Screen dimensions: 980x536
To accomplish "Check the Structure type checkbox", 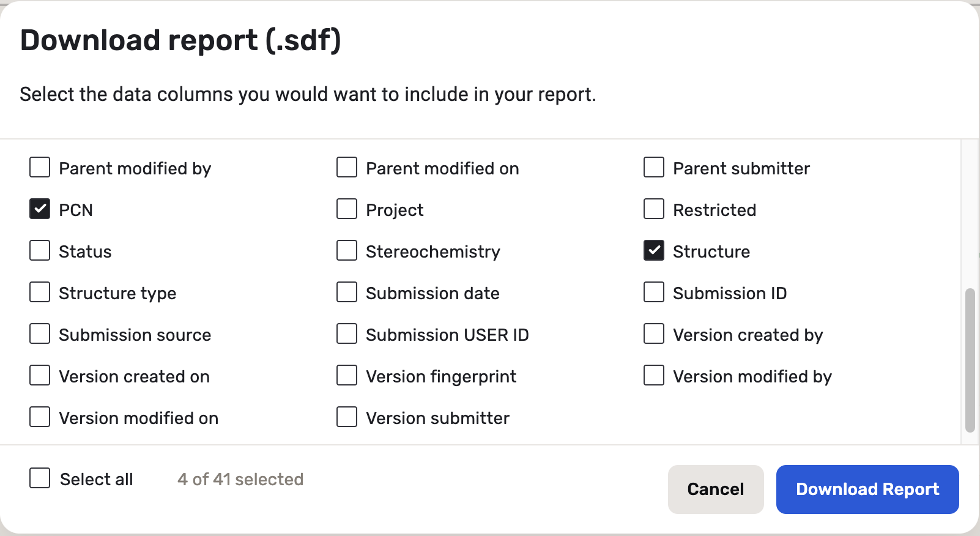I will click(x=40, y=292).
